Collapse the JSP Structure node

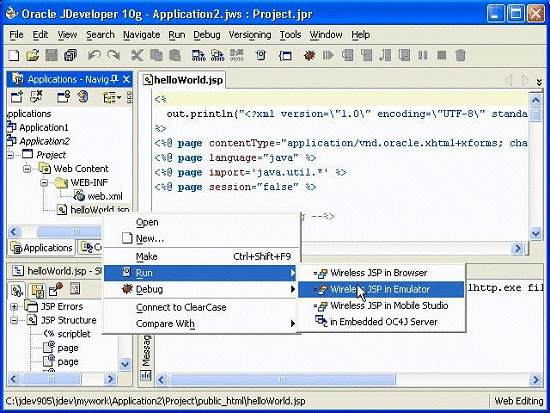[14, 320]
